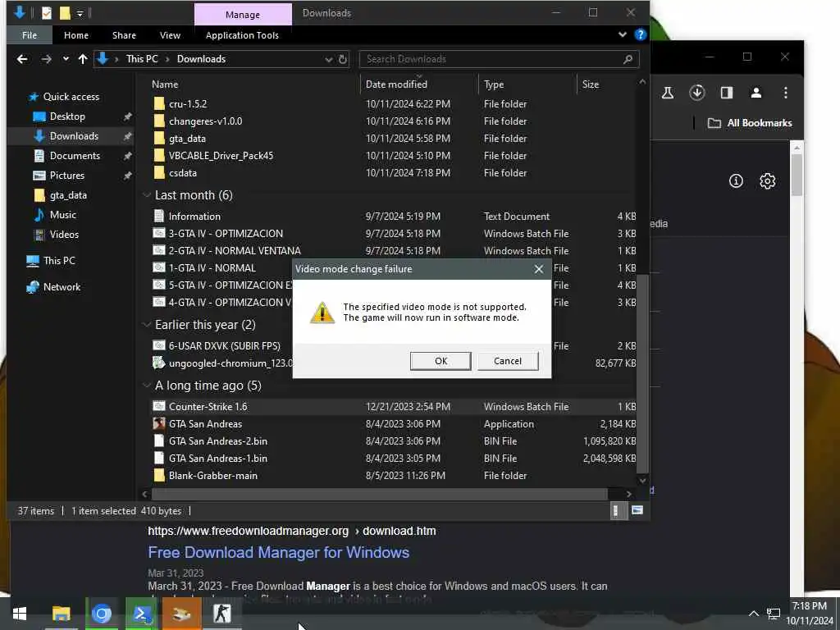Refresh the Downloads folder

[x=343, y=59]
